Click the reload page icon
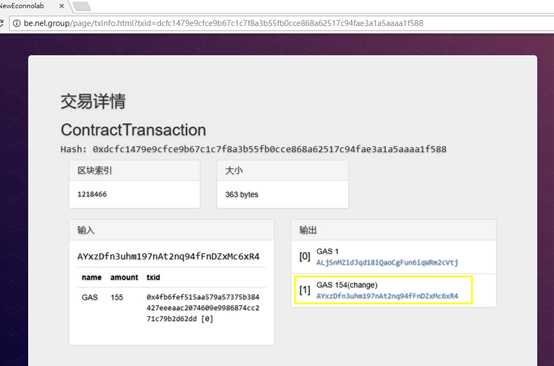 (x=1, y=24)
